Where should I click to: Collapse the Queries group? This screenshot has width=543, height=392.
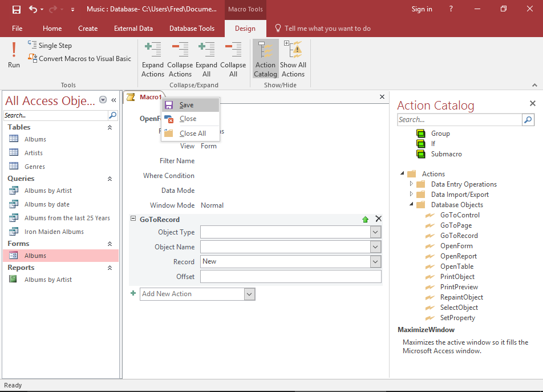pyautogui.click(x=110, y=179)
